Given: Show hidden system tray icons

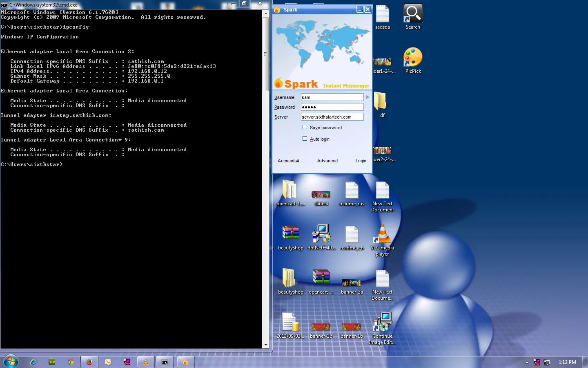Looking at the screenshot, I should (527, 362).
